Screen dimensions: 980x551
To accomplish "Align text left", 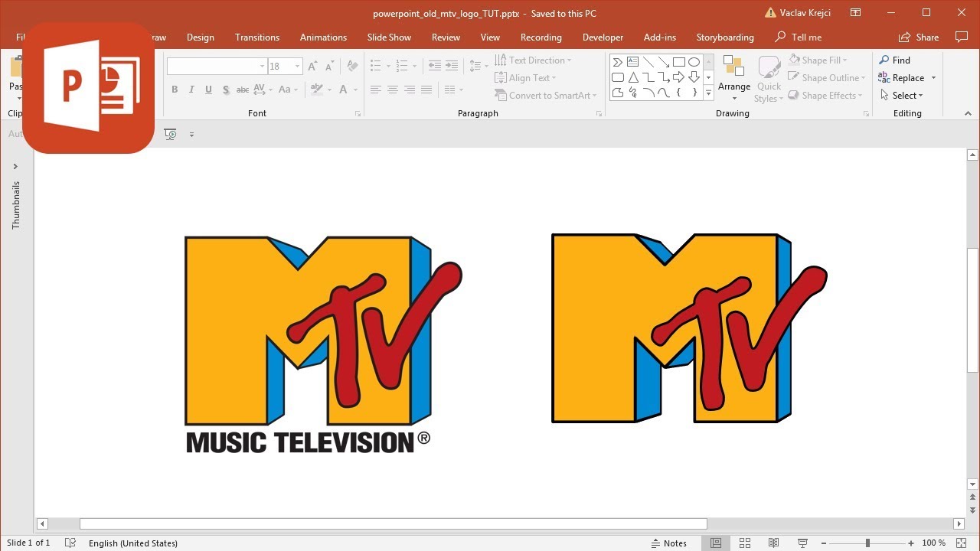I will click(x=375, y=90).
